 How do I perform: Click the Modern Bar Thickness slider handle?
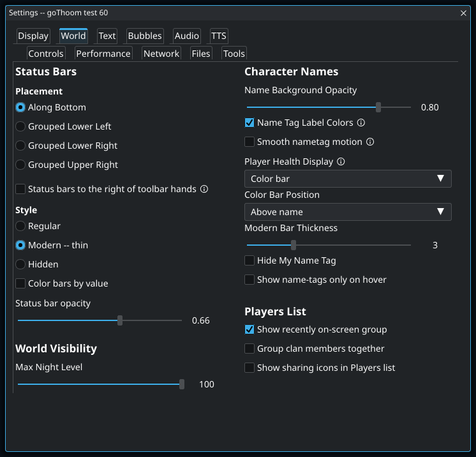pyautogui.click(x=294, y=245)
